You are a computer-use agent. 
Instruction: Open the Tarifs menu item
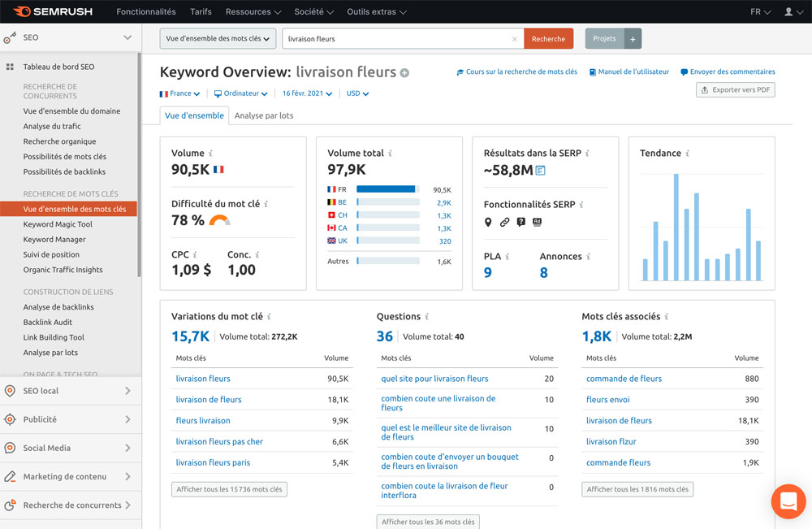coord(201,11)
